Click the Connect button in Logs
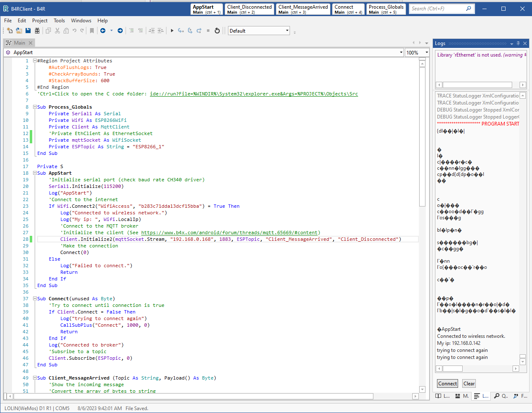 (447, 384)
